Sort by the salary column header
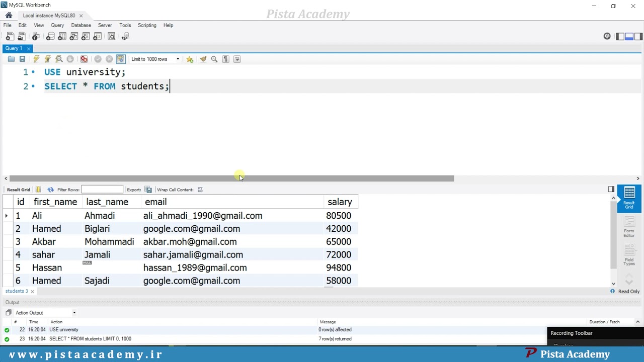The image size is (644, 362). [x=340, y=202]
